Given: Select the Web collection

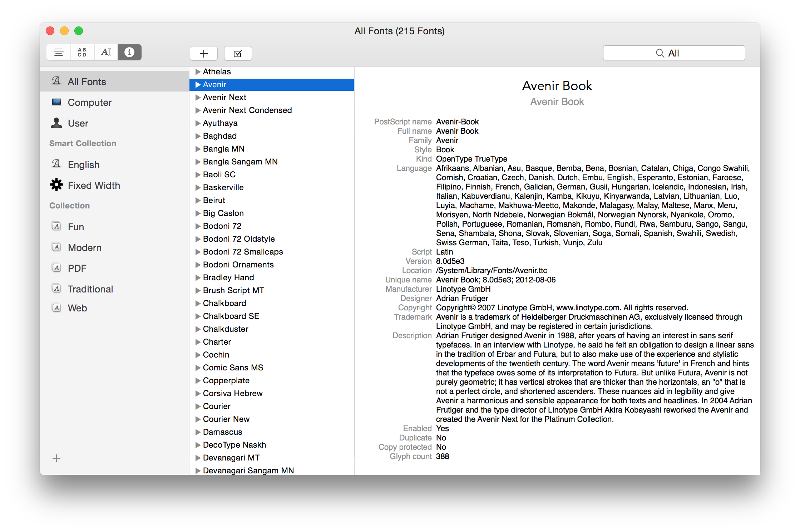Looking at the screenshot, I should coord(77,308).
